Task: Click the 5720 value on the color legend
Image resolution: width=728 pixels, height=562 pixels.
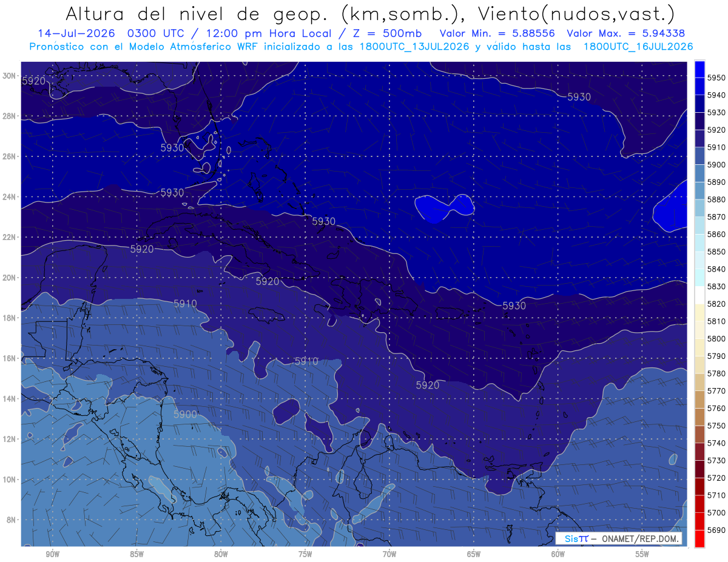Action: (x=716, y=478)
